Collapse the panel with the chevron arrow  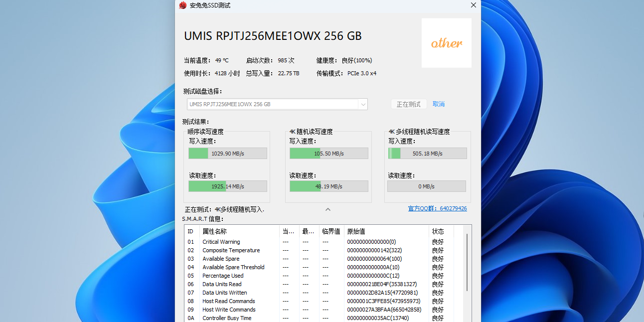[328, 209]
